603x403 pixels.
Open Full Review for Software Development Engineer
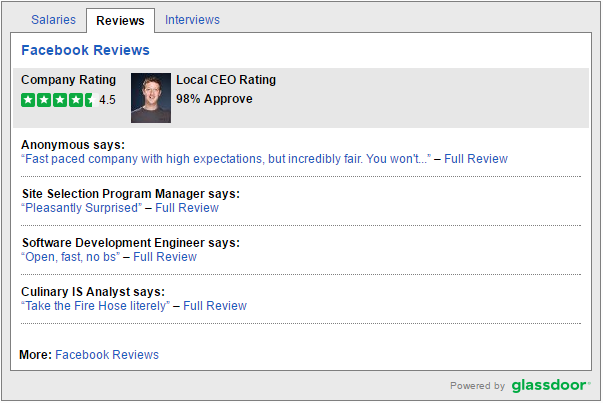pyautogui.click(x=165, y=256)
